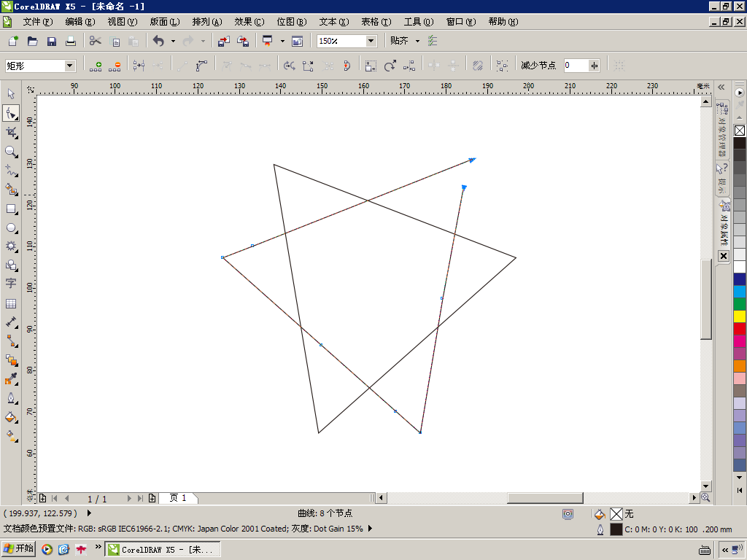Close the curve automatically

[x=347, y=66]
